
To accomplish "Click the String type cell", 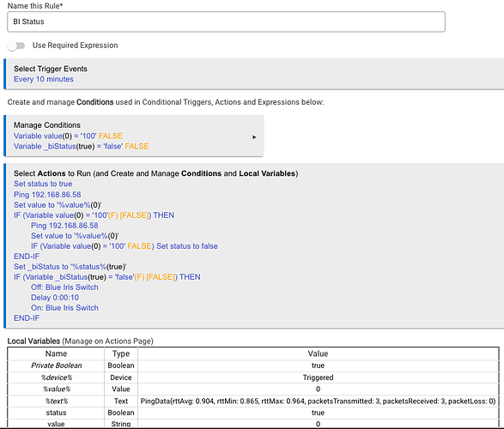I will 121,424.
